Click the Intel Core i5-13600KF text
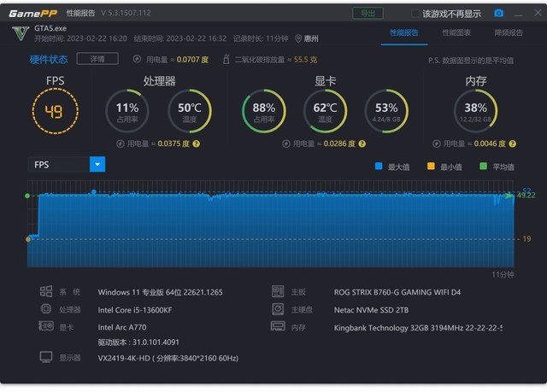The image size is (547, 392). pyautogui.click(x=135, y=310)
